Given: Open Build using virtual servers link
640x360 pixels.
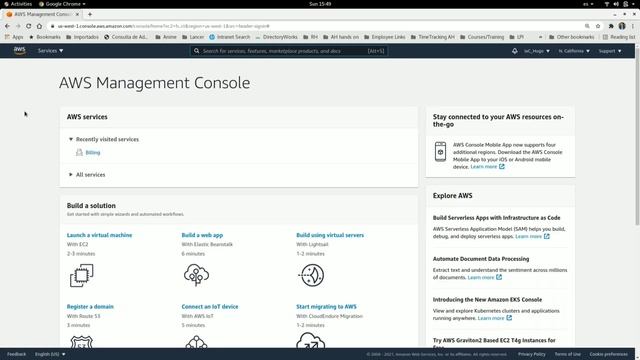Looking at the screenshot, I should [330, 235].
